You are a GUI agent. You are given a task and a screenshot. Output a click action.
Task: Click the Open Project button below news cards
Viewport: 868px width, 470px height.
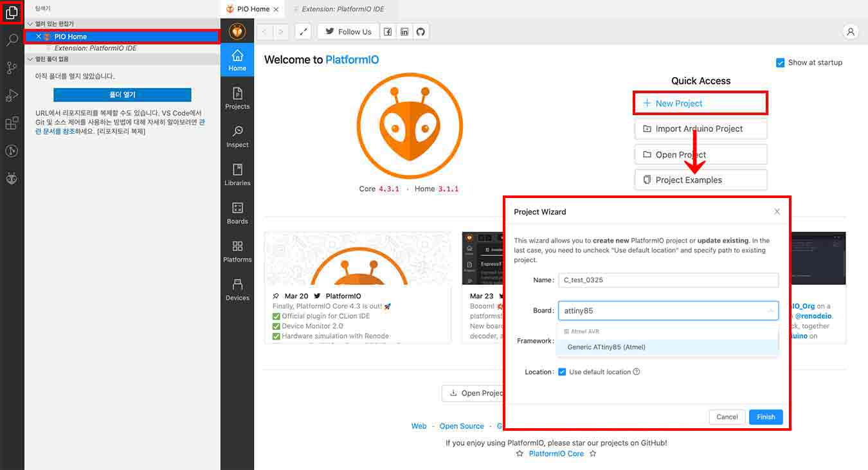pyautogui.click(x=473, y=393)
